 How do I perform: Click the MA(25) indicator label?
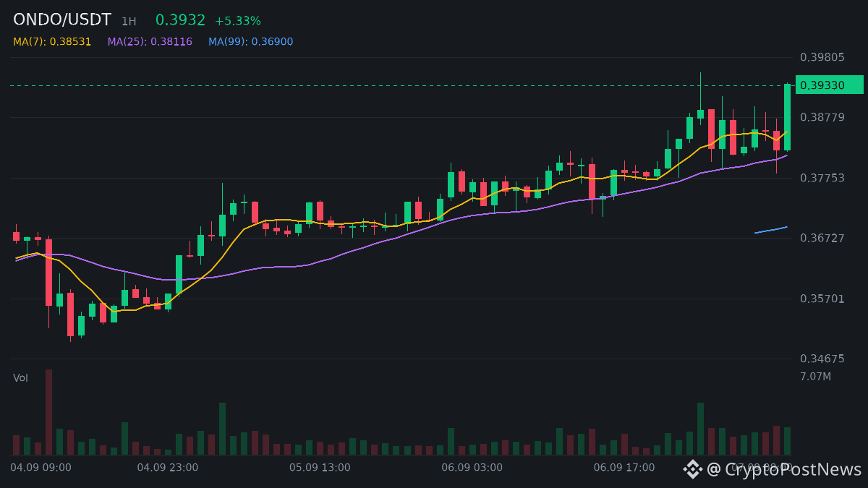(x=150, y=42)
